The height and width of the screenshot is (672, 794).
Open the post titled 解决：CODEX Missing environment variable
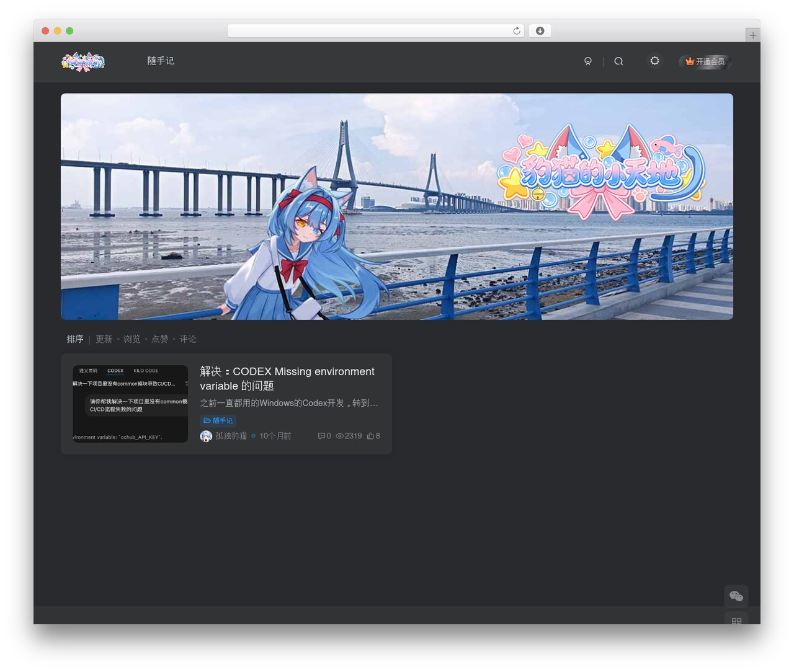(287, 379)
